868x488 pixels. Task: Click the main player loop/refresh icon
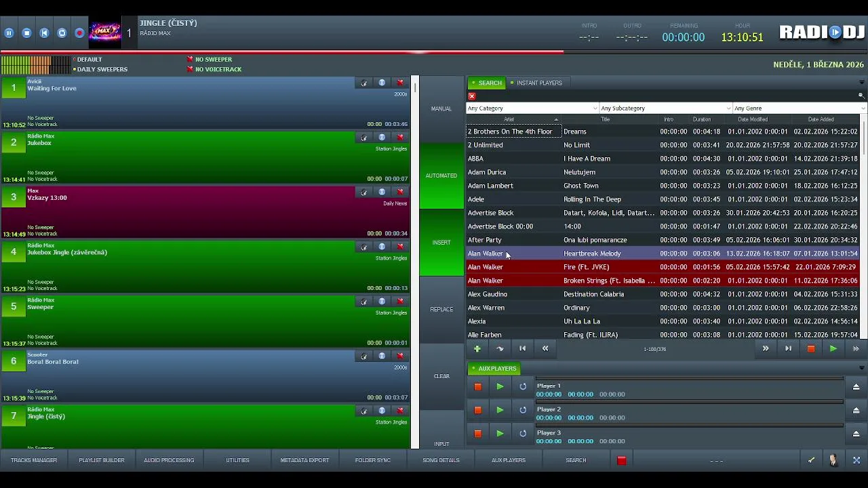(62, 33)
